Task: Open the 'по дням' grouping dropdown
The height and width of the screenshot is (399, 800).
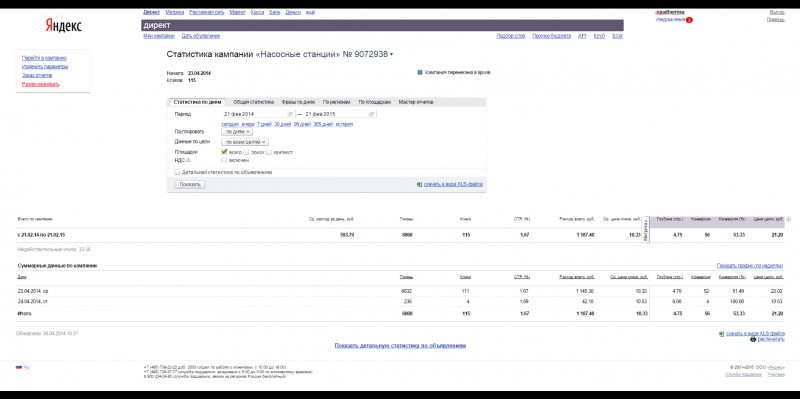Action: tap(237, 132)
